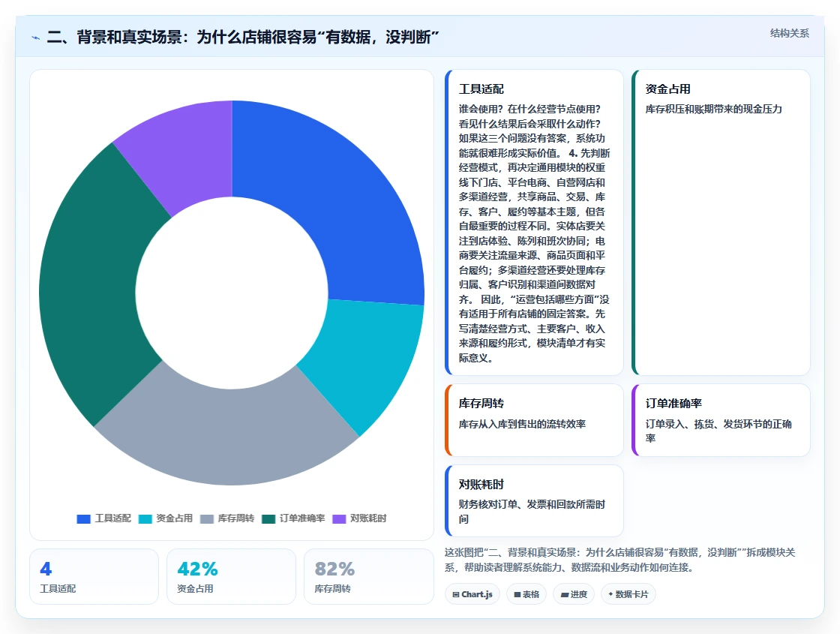Click the 结构关系 label in header
Viewport: 840px width, 634px height.
789,33
